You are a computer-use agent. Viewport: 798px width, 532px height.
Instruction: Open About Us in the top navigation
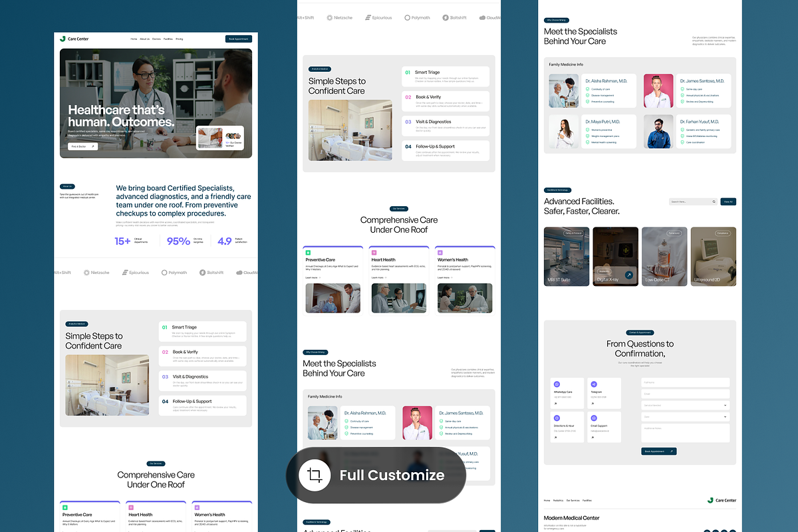(x=145, y=39)
